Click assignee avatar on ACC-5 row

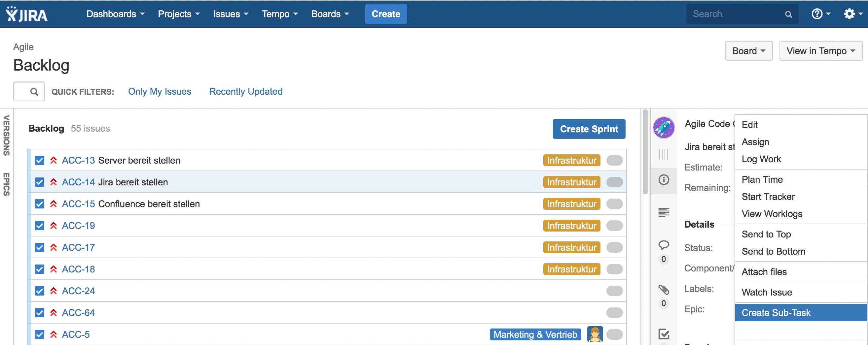pyautogui.click(x=595, y=334)
